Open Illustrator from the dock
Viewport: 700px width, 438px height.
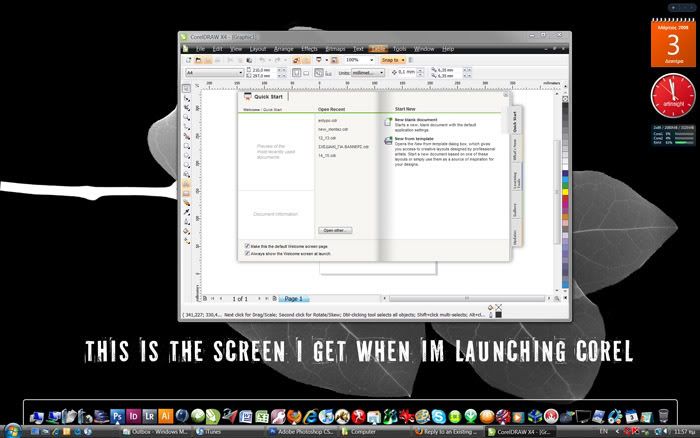pyautogui.click(x=165, y=417)
